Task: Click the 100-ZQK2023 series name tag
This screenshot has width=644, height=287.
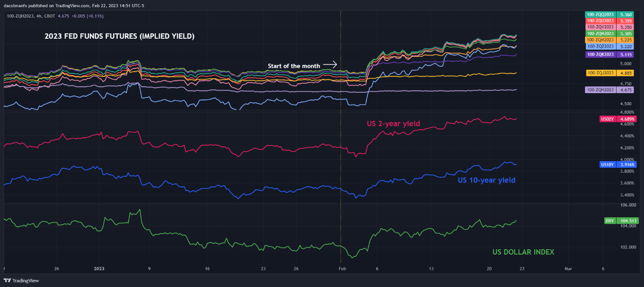Action: (x=600, y=54)
